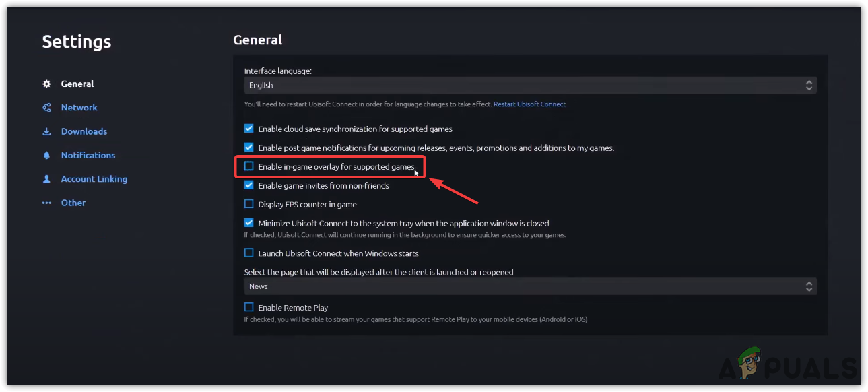Switch to the Downloads settings tab
This screenshot has height=392, width=868.
(84, 131)
